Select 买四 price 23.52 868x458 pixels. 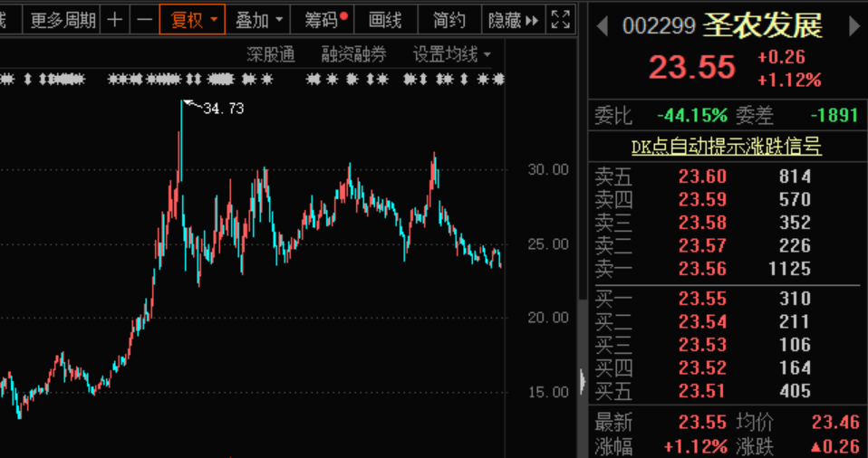tap(702, 367)
